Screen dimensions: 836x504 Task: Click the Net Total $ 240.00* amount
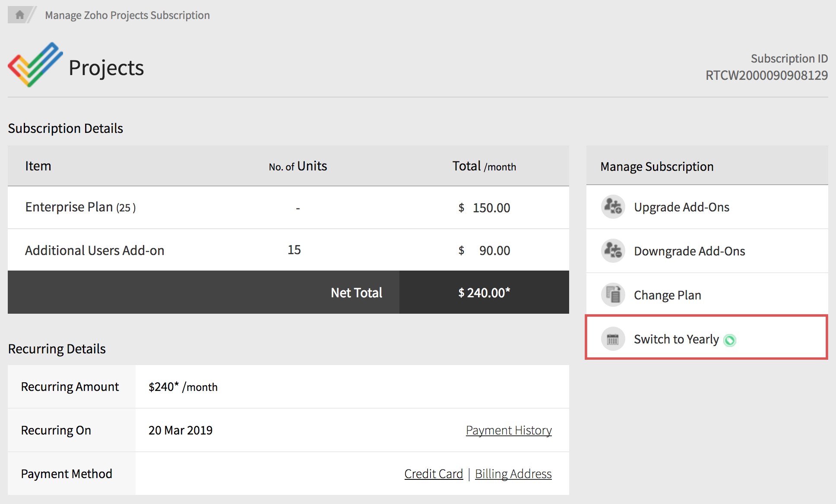[x=484, y=293]
